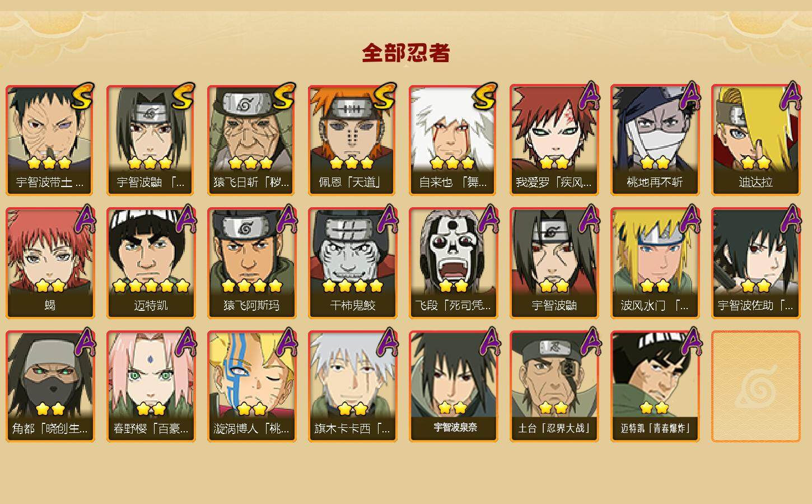The height and width of the screenshot is (504, 812).
Task: Open the 佩恩「天道」 character card
Action: point(352,140)
